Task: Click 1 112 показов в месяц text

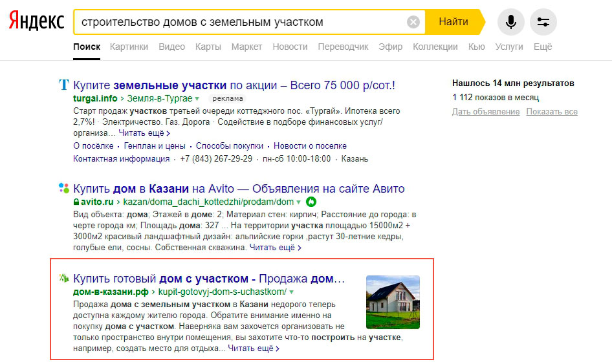Action: [x=496, y=97]
